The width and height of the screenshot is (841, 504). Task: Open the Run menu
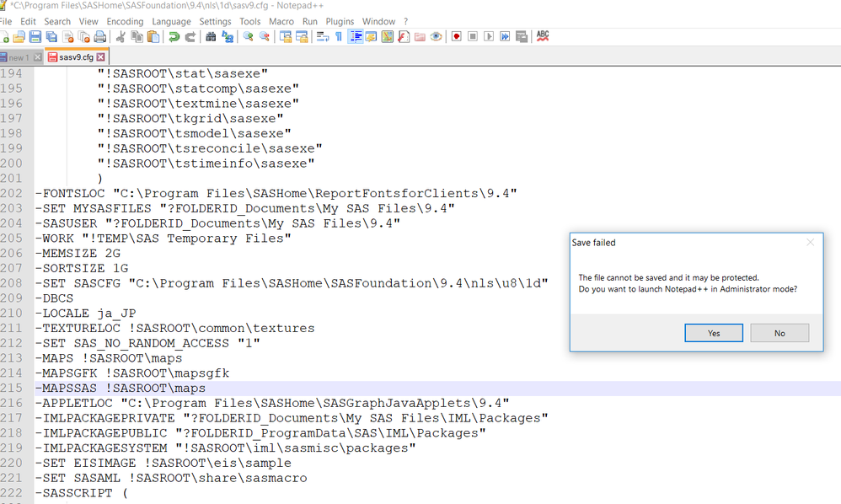310,21
